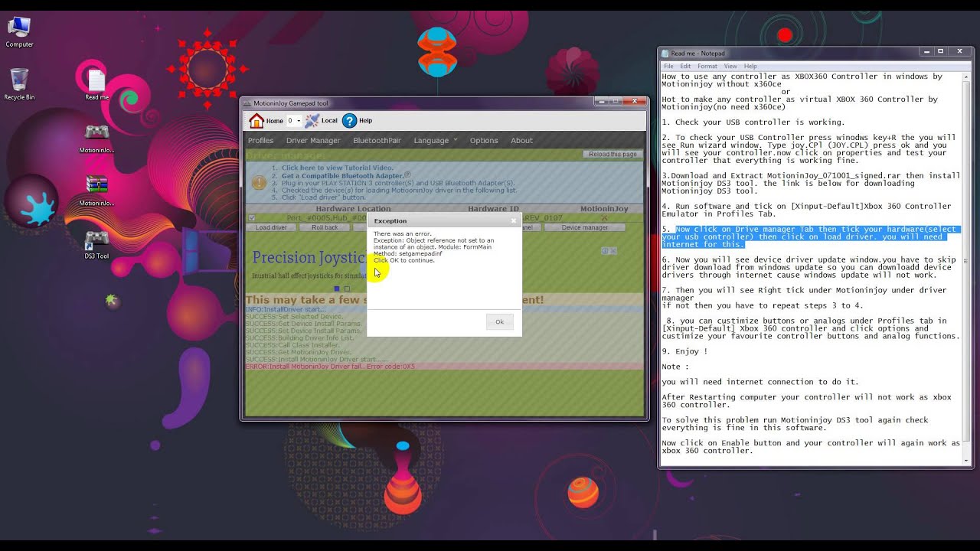This screenshot has width=980, height=551.
Task: Click Ok in the Exception dialog
Action: [499, 321]
